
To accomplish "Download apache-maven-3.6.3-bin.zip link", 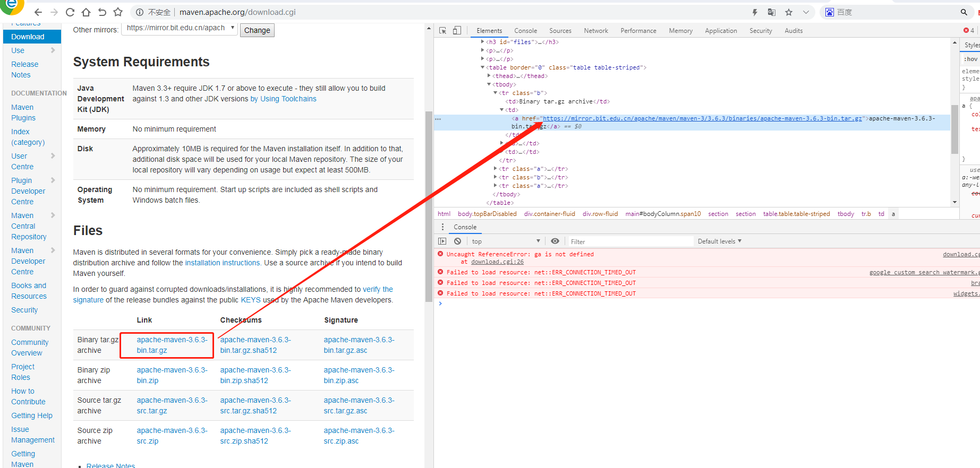I will point(172,375).
